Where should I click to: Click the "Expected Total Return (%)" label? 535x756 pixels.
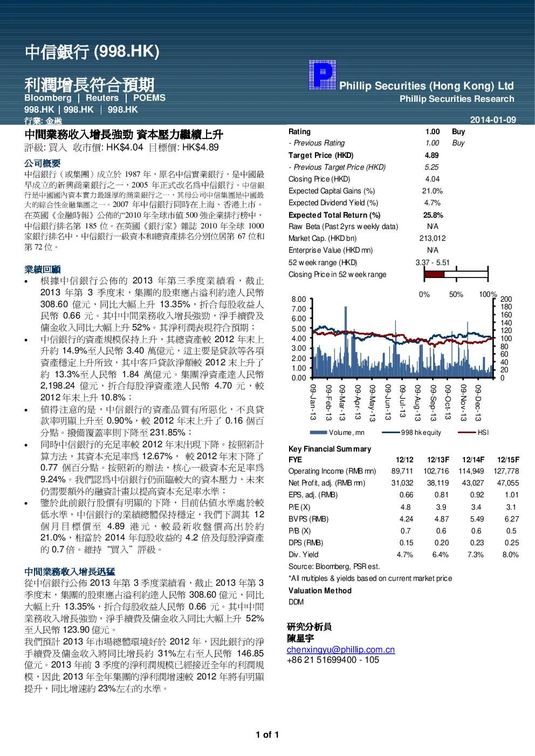coord(334,215)
